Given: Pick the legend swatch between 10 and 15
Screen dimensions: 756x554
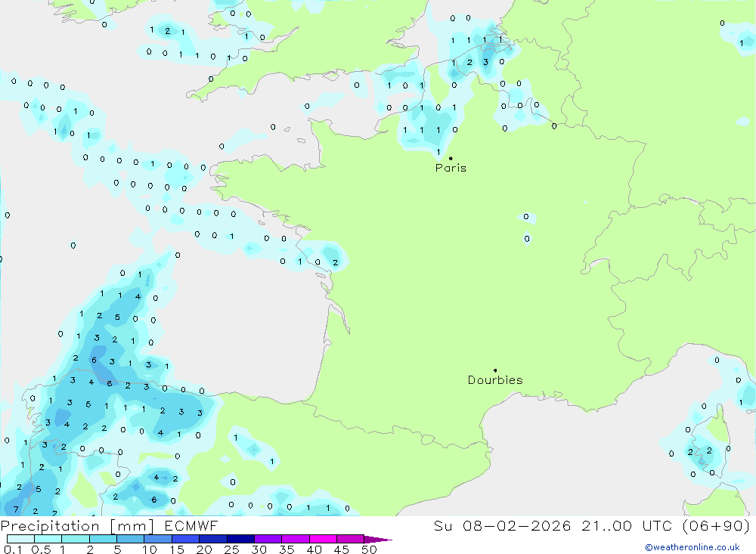Looking at the screenshot, I should 158,539.
